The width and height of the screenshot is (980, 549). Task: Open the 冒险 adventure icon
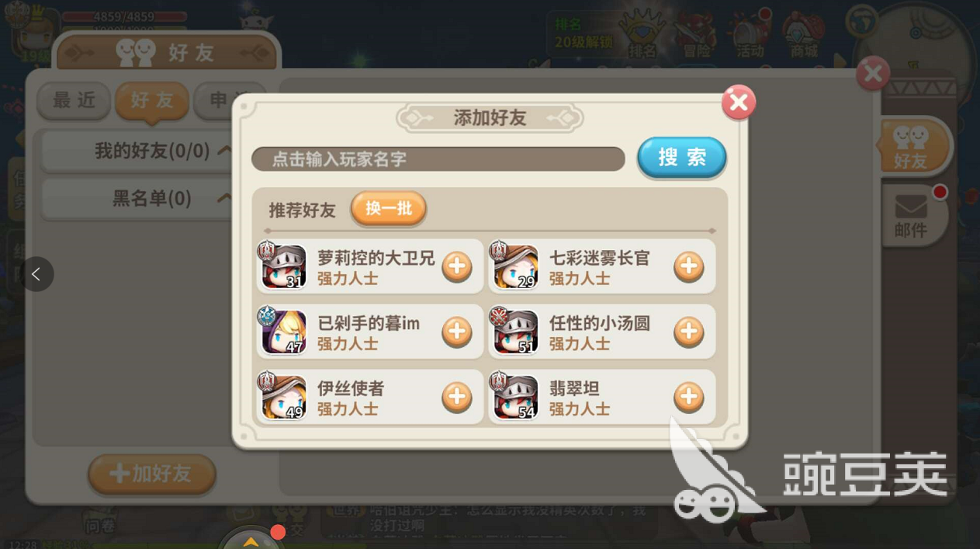[x=696, y=37]
